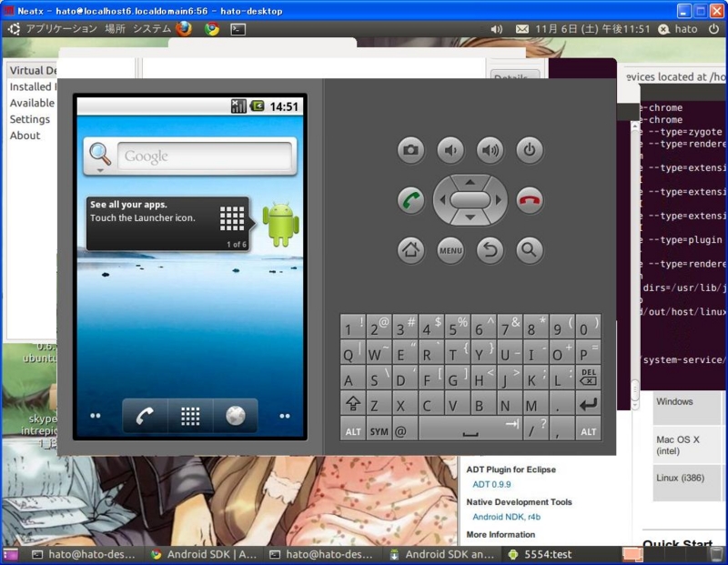The width and height of the screenshot is (728, 565).
Task: Tap the 'See all your apps' tip widget
Action: pyautogui.click(x=169, y=223)
